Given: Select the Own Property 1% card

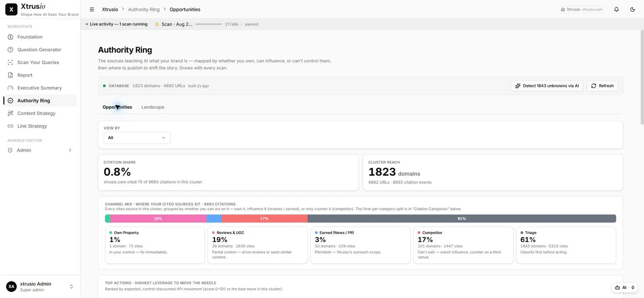Looking at the screenshot, I should [x=155, y=245].
